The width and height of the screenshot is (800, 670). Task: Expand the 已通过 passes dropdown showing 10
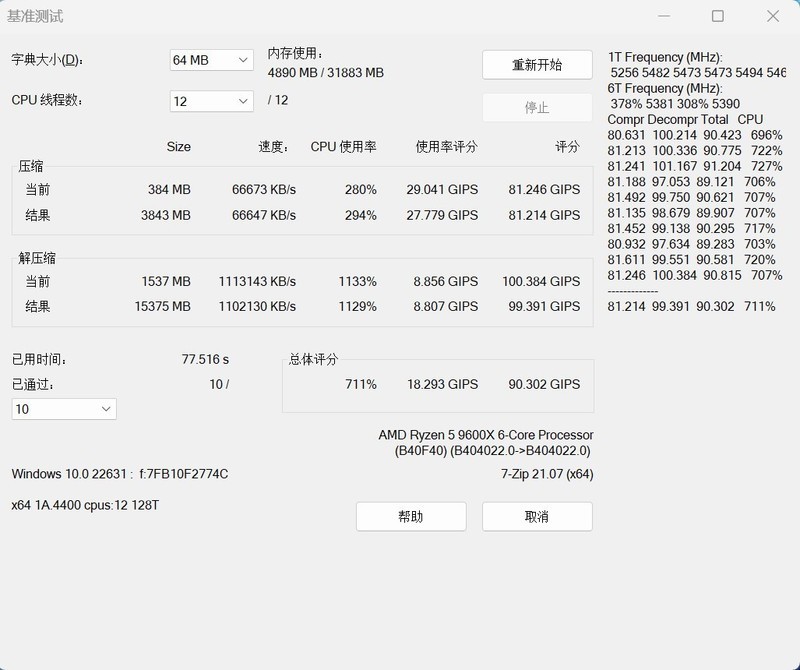tap(62, 409)
